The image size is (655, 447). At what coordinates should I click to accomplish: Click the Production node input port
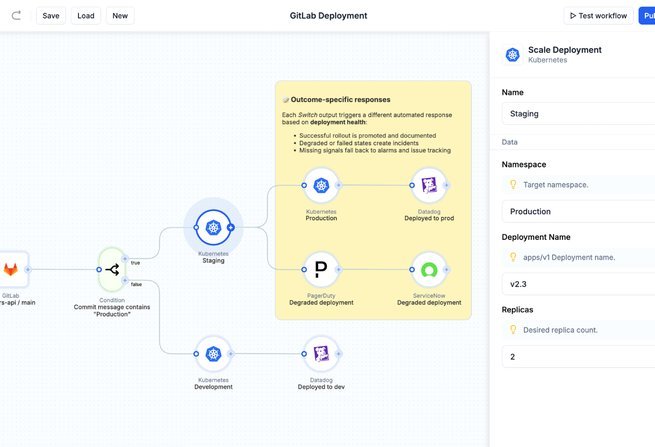pyautogui.click(x=304, y=185)
